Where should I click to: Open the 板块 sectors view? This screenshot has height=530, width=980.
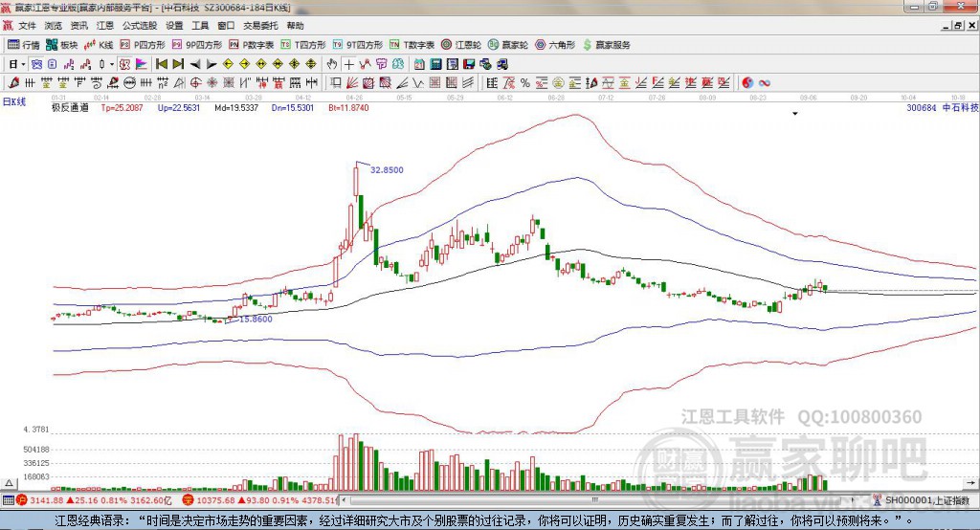[62, 45]
